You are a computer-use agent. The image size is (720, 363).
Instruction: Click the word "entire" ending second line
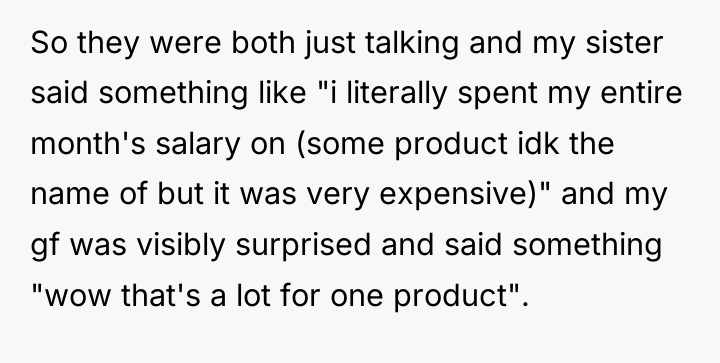[x=641, y=93]
